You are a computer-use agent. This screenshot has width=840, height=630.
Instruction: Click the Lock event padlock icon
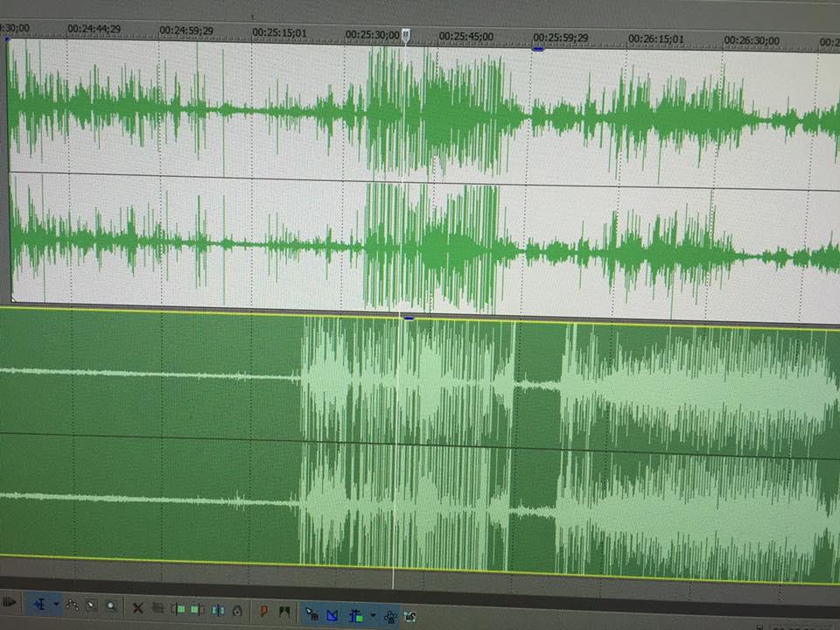(237, 610)
